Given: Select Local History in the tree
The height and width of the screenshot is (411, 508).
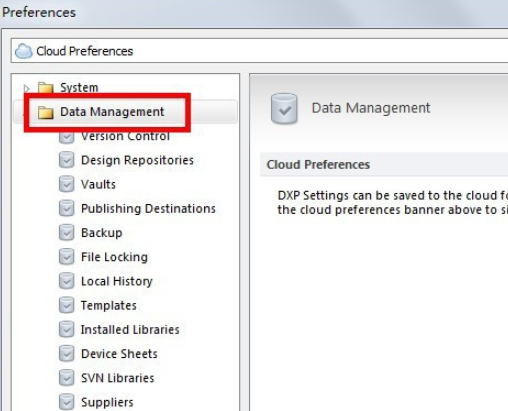Looking at the screenshot, I should 117,281.
